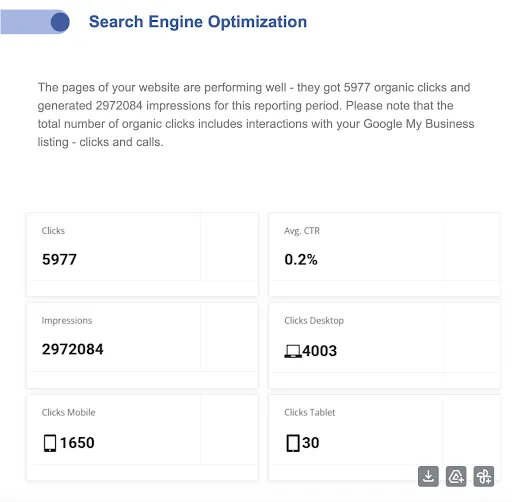Click the download image icon

click(428, 476)
